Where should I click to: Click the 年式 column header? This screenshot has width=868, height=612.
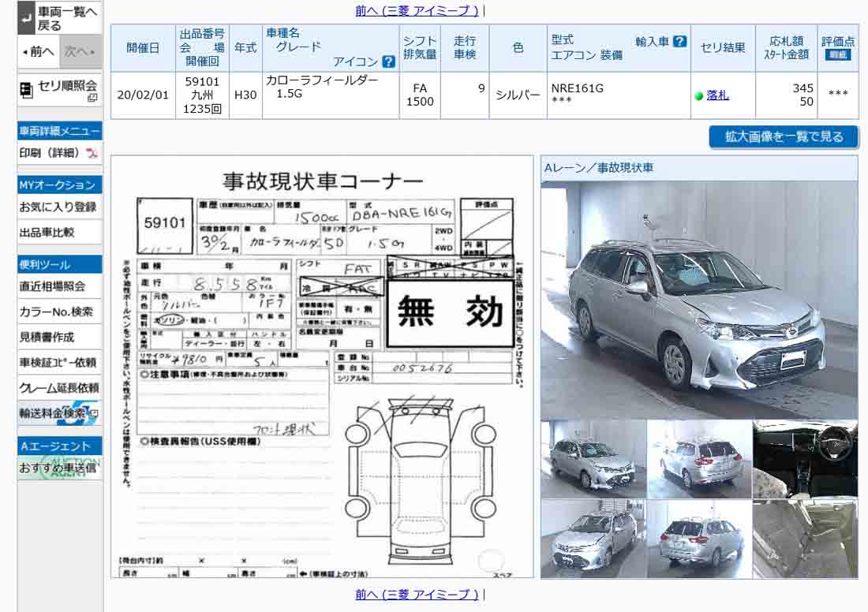point(245,48)
